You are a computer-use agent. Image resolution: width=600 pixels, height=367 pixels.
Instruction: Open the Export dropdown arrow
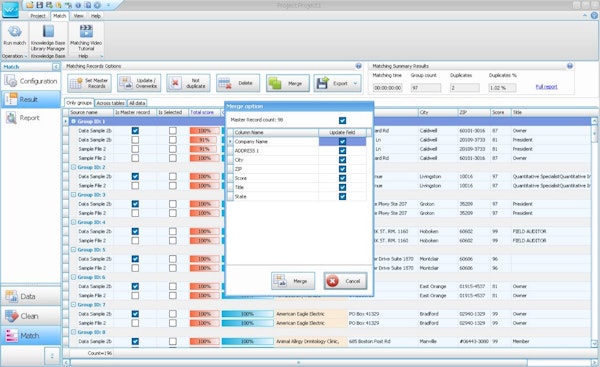click(x=355, y=83)
